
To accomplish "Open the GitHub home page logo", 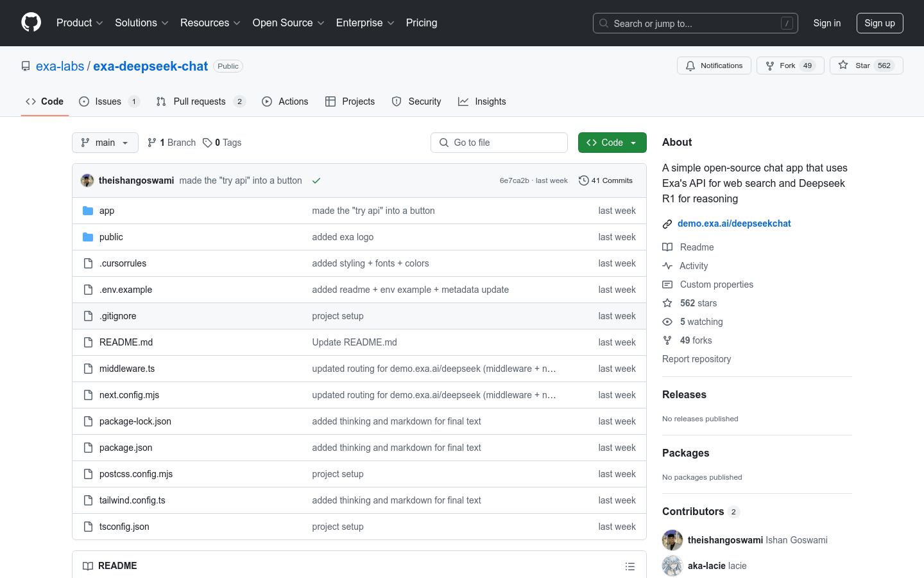I will [31, 23].
